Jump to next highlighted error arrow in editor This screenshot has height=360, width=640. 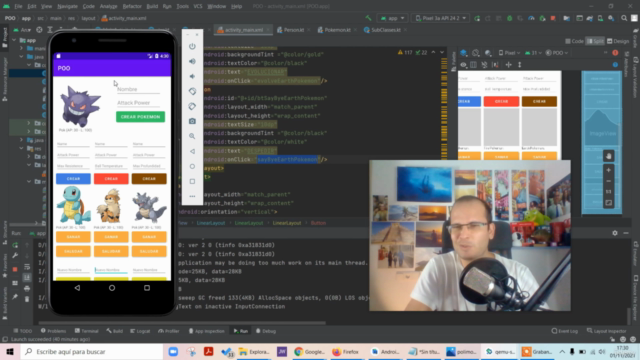(442, 52)
